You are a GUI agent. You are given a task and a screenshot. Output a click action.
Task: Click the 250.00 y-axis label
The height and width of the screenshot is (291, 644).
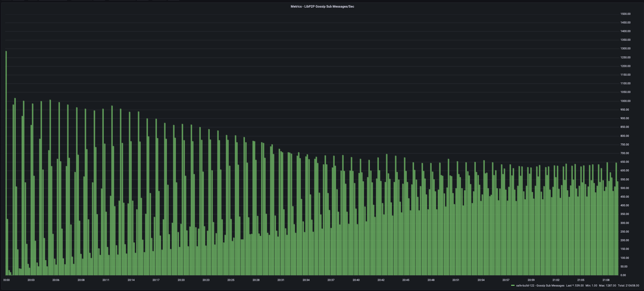[625, 232]
